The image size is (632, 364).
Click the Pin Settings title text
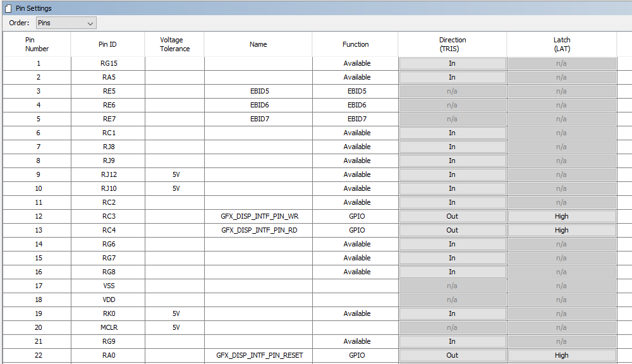pos(34,8)
